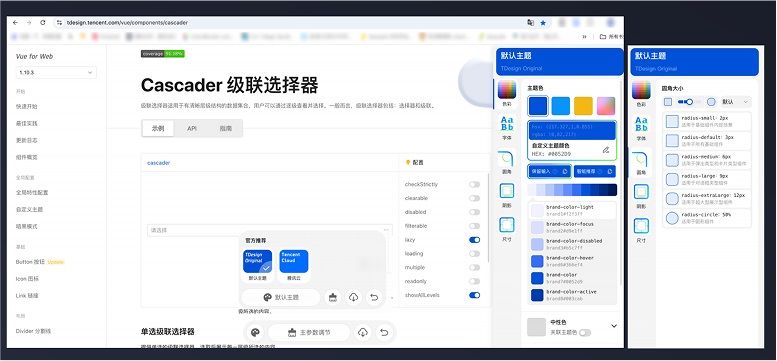Toggle the 关联主题色 switch under 中性色
777x361 pixels.
tap(585, 333)
